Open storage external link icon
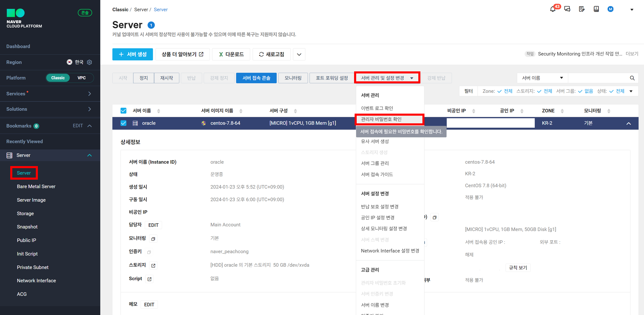 tap(153, 265)
